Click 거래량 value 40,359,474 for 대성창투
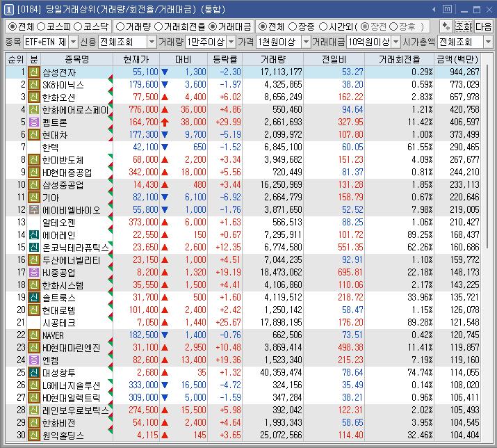The image size is (497, 448). point(281,372)
